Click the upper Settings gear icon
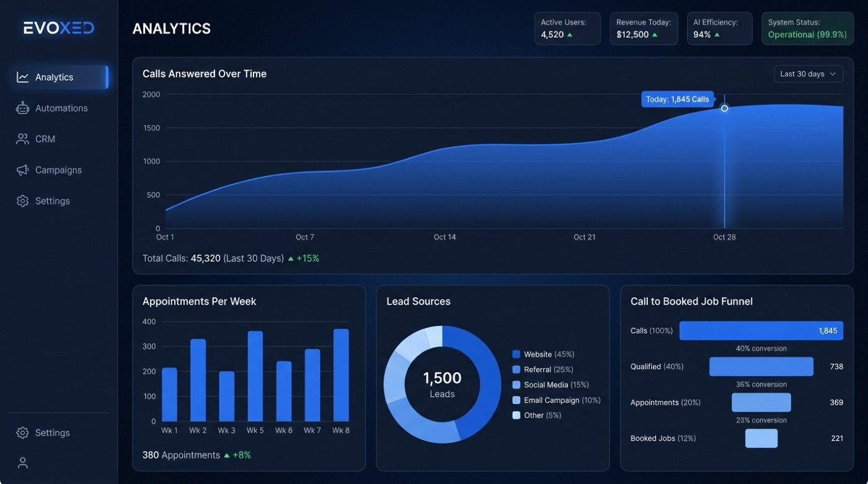The image size is (868, 484). (22, 201)
